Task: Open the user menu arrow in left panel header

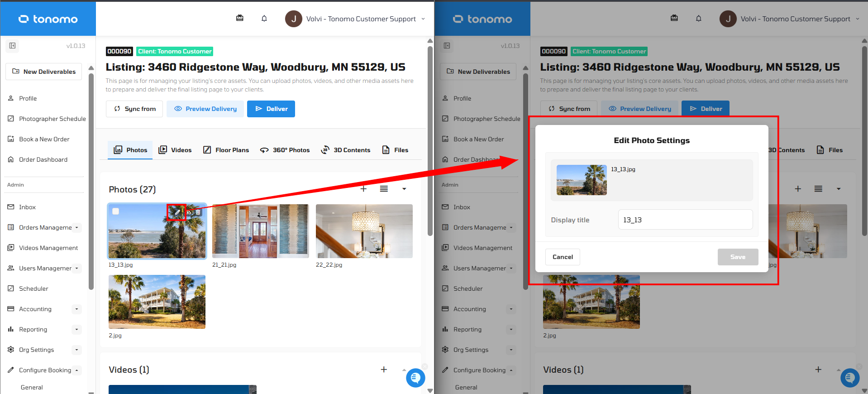Action: [423, 19]
